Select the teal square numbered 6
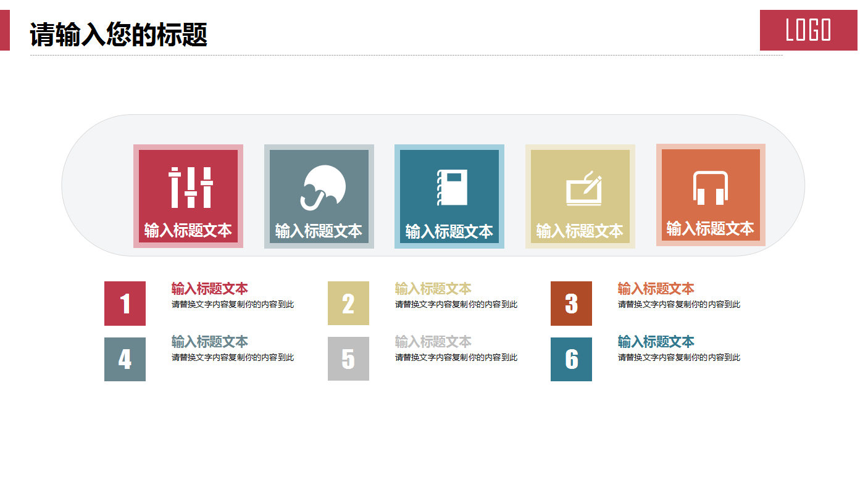This screenshot has width=868, height=488. pyautogui.click(x=571, y=359)
